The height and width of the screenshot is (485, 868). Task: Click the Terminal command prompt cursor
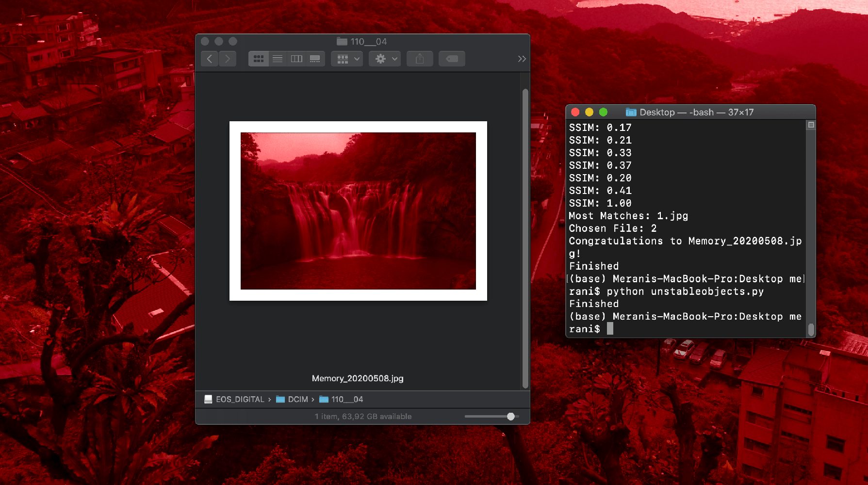[x=610, y=329]
